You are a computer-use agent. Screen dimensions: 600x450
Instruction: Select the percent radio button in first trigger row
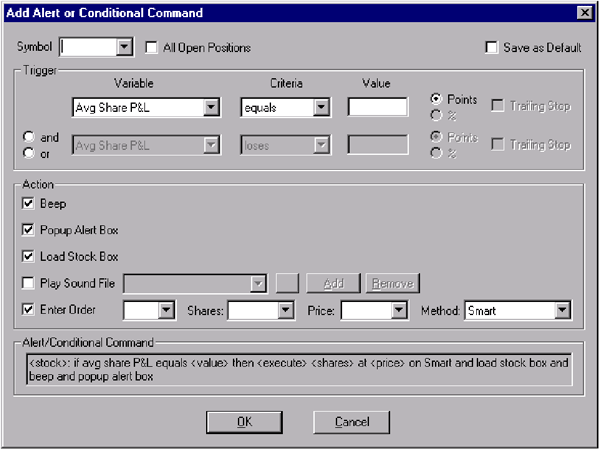435,113
